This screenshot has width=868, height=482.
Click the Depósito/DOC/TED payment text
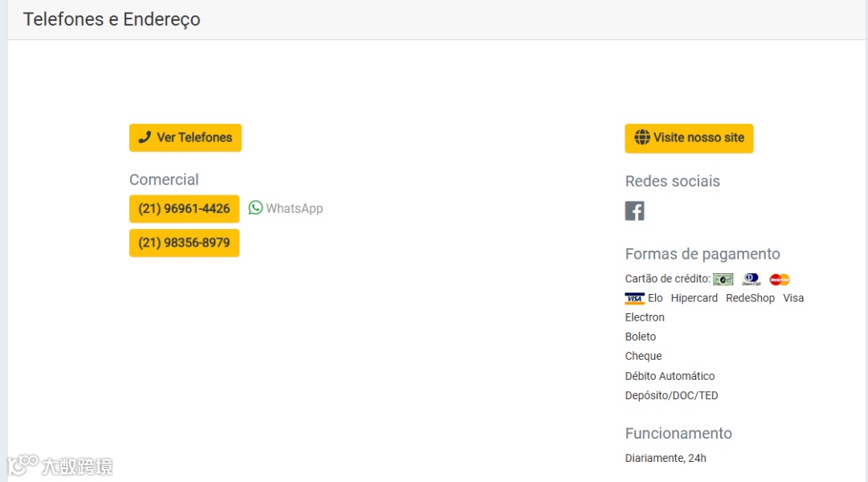click(x=671, y=395)
